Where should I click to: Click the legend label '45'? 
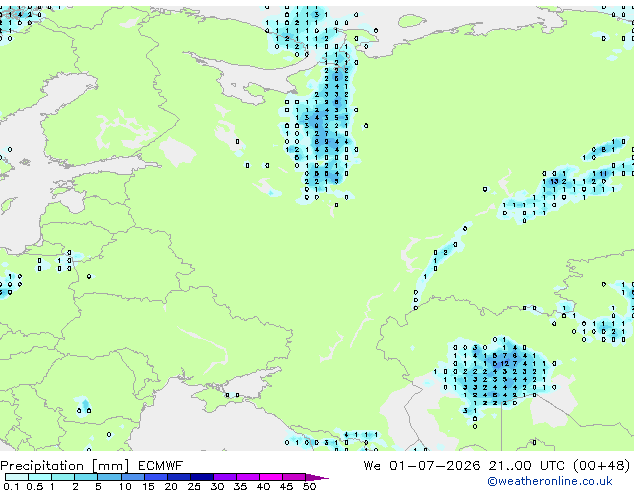point(286,486)
